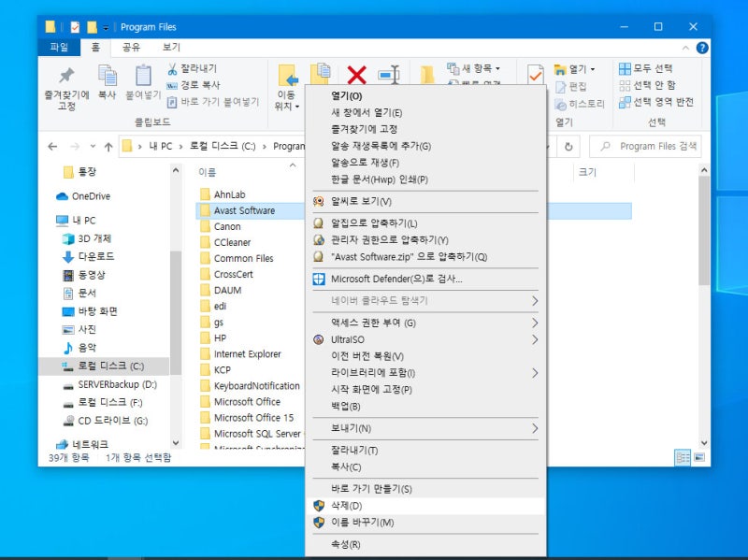
Task: Switch to the 보기 (View) tab
Action: tap(171, 48)
